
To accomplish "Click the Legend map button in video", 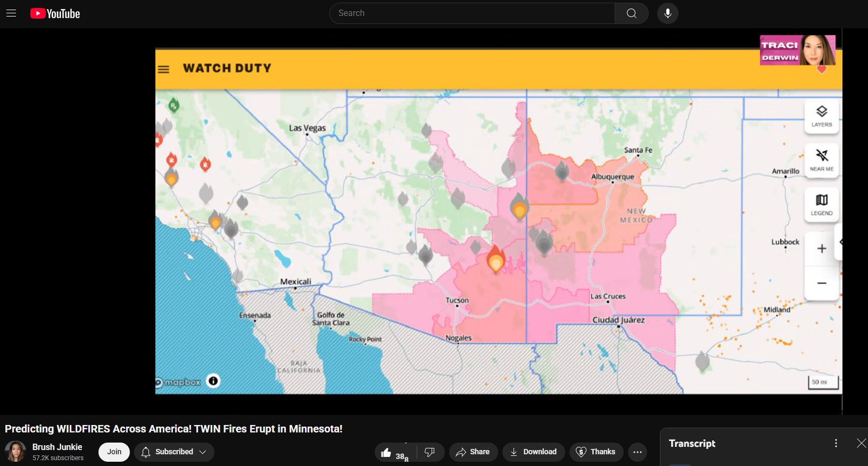I will click(822, 205).
